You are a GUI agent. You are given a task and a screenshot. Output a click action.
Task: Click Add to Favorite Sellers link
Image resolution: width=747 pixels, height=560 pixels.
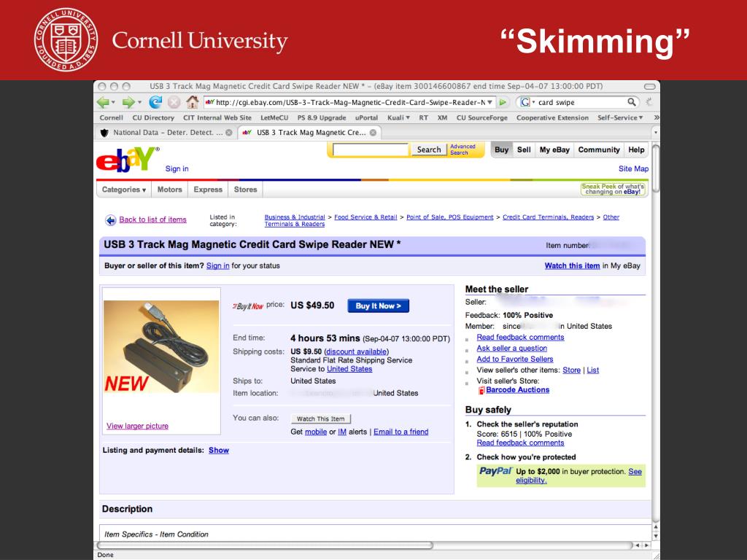[x=515, y=359]
